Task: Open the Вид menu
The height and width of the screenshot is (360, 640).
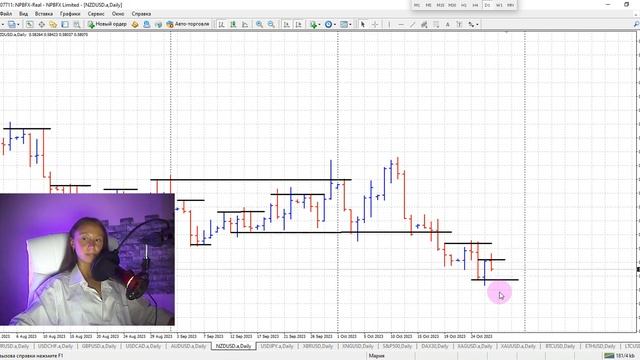Action: (24, 14)
